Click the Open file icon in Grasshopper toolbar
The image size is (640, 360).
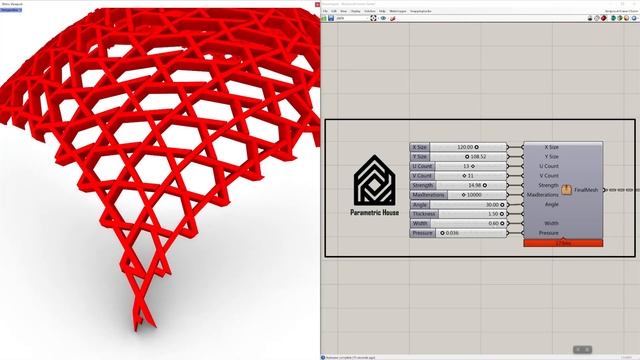point(324,18)
